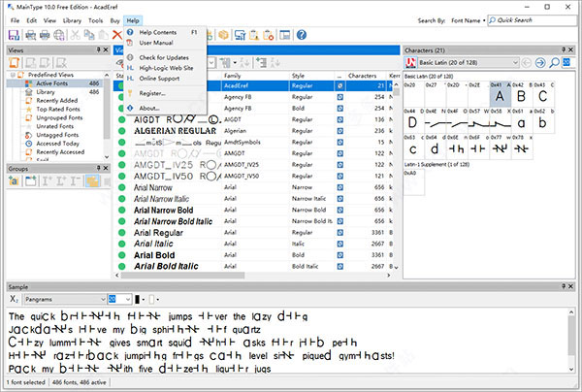The height and width of the screenshot is (392, 582).
Task: Toggle green active state of Arial Bold
Action: (x=121, y=255)
